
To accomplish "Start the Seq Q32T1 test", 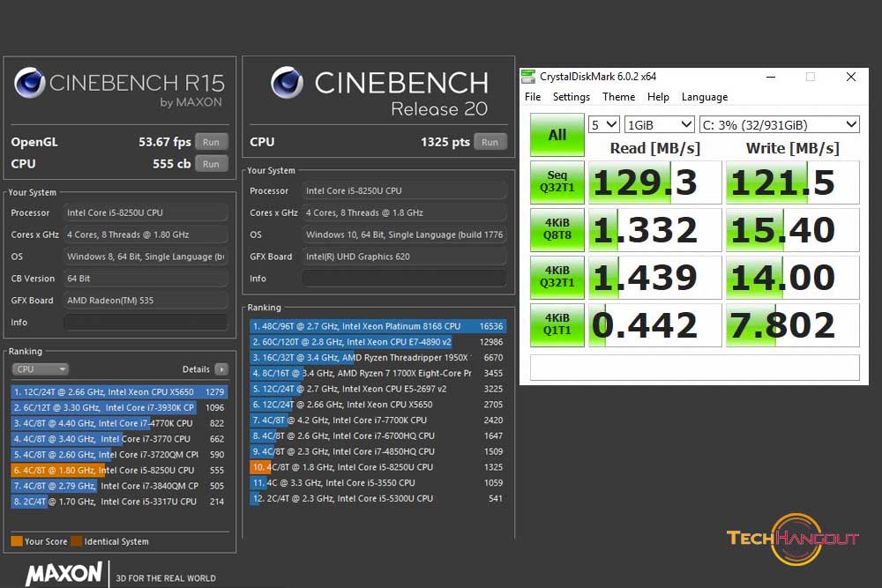I will (557, 182).
